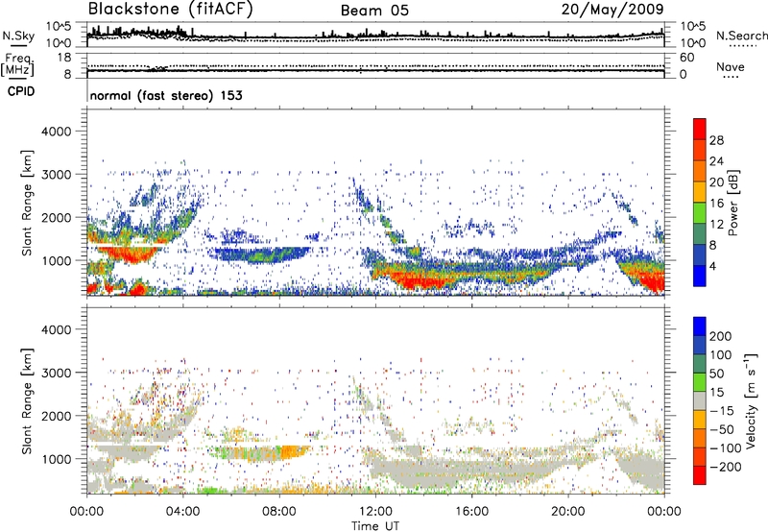Click the '4' power colorbar label
This screenshot has height=532, width=768.
tap(712, 266)
